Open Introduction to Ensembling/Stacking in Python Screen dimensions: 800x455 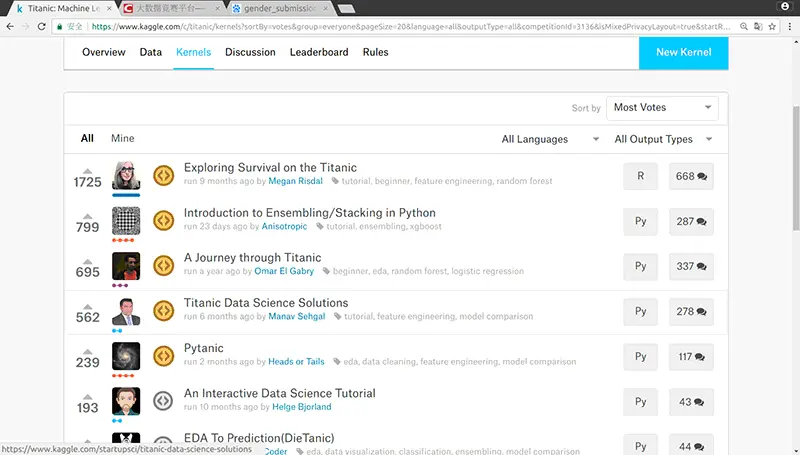pyautogui.click(x=310, y=213)
